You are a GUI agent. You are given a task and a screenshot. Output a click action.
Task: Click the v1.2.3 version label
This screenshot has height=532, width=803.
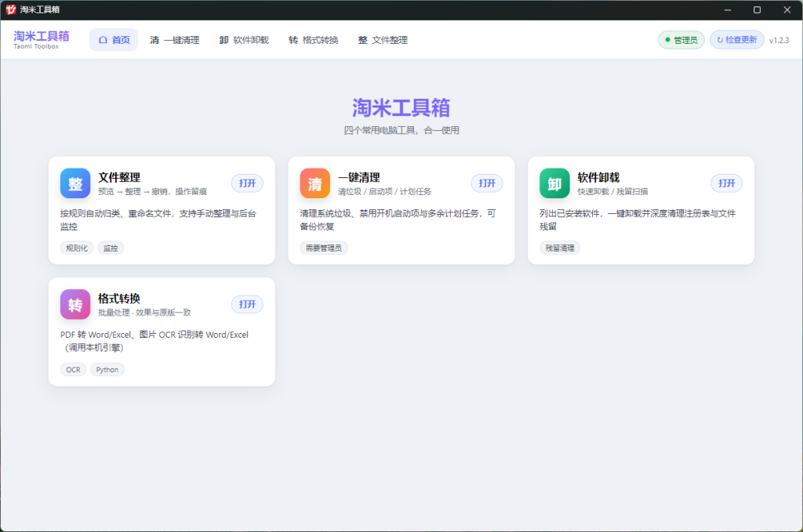(779, 40)
